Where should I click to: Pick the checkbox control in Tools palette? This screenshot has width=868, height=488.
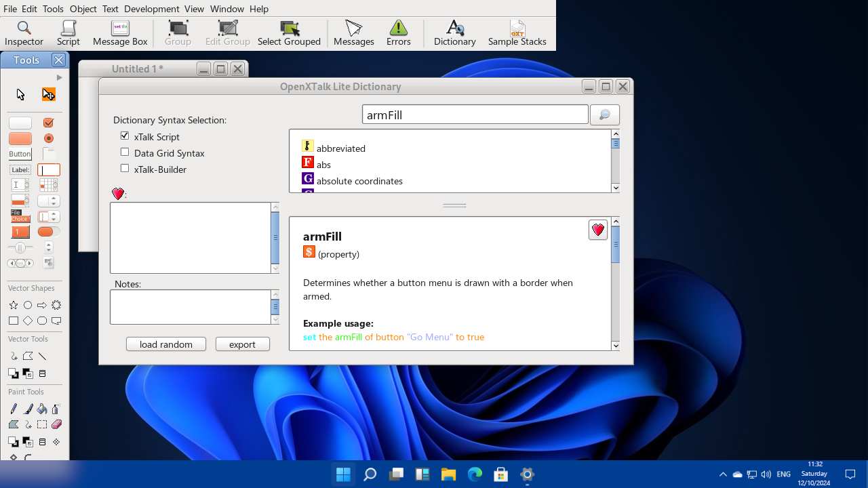[x=48, y=123]
